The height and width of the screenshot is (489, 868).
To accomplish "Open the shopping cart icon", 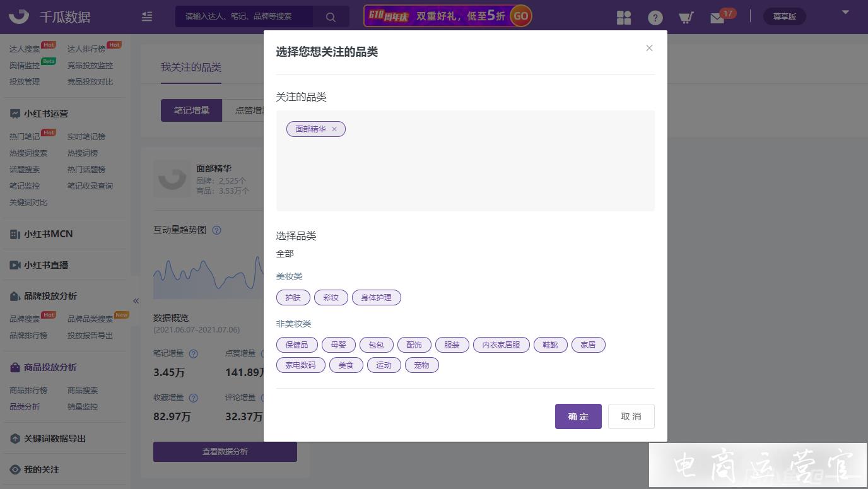I will pyautogui.click(x=686, y=18).
